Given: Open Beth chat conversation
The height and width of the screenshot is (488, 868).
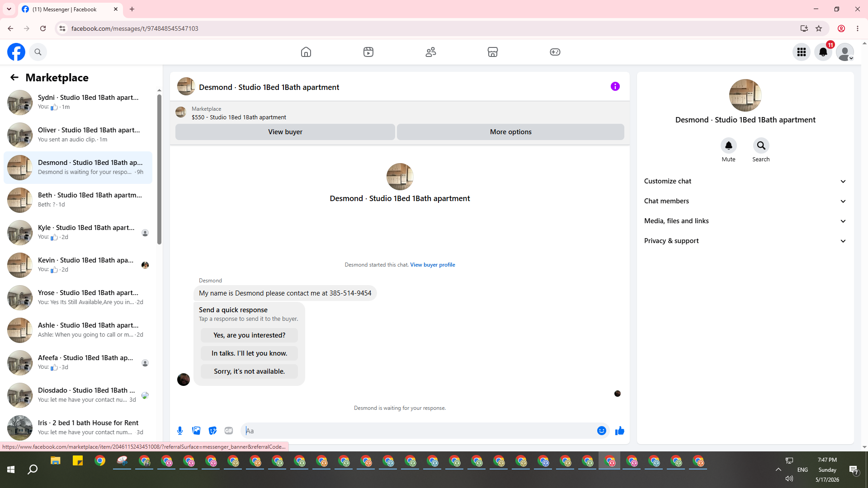Looking at the screenshot, I should [78, 200].
